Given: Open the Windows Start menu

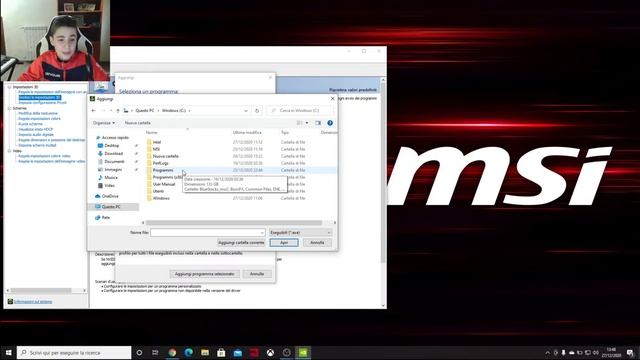Looking at the screenshot, I should (8, 352).
